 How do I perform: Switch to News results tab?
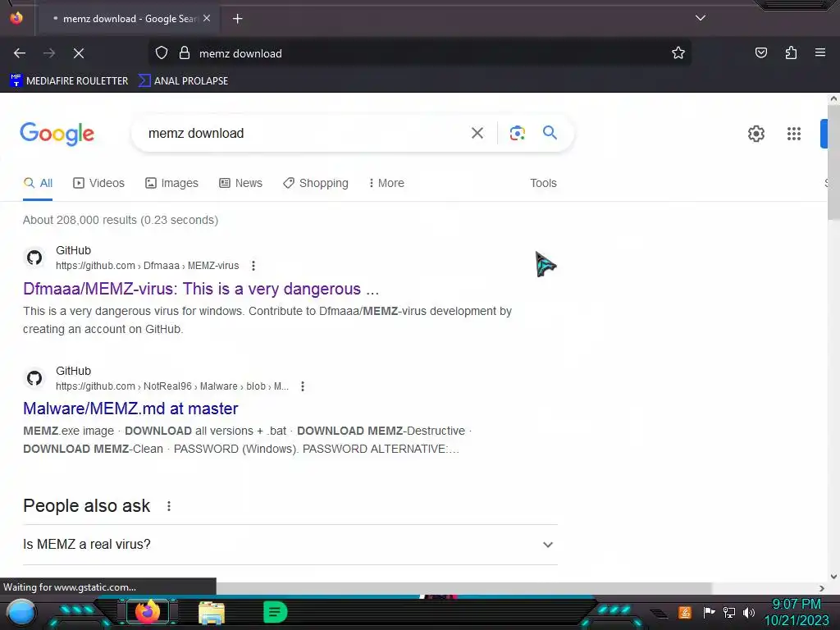(x=240, y=183)
